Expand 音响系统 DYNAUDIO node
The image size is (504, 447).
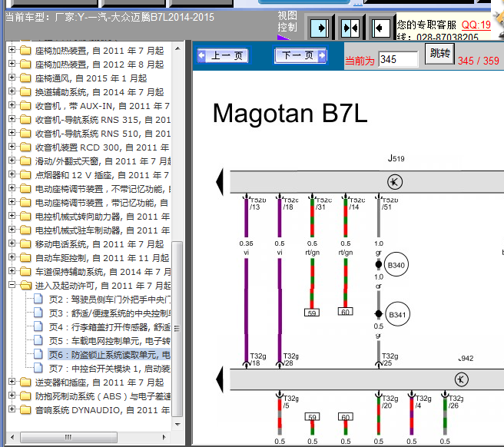click(x=12, y=409)
